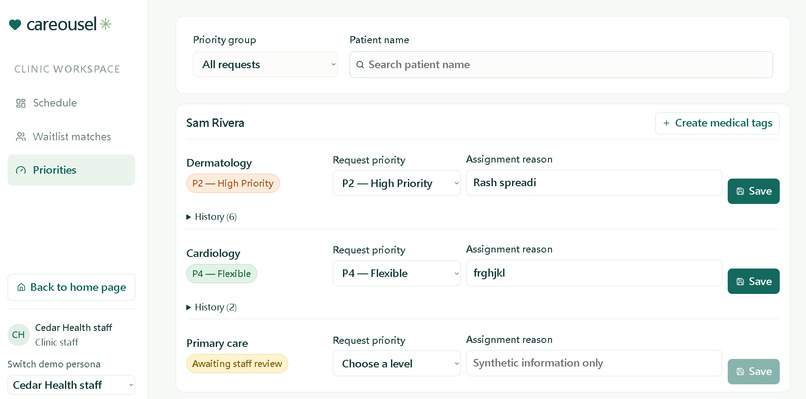Image resolution: width=806 pixels, height=399 pixels.
Task: Open Dermatology request priority dropdown
Action: coord(396,184)
